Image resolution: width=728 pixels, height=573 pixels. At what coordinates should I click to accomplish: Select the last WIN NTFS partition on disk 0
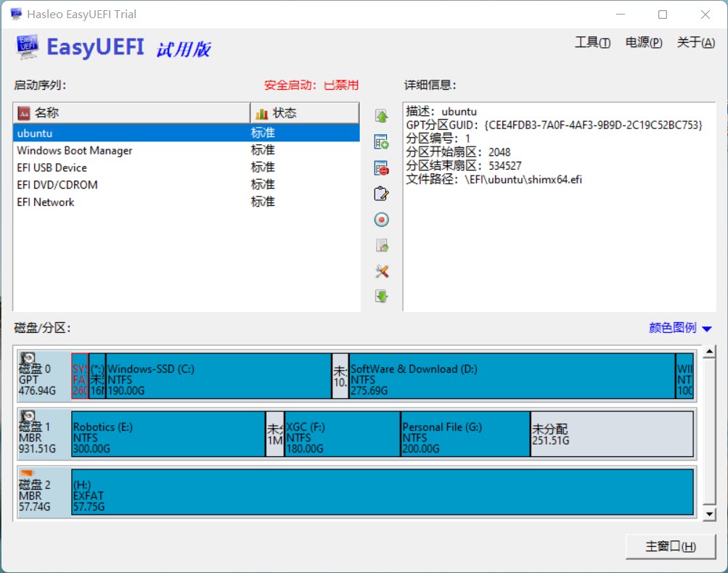coord(685,376)
